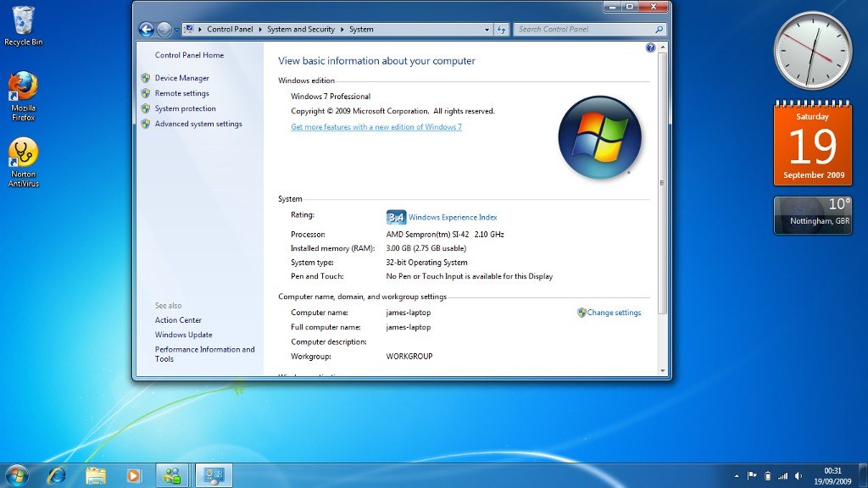Open System protection settings

click(183, 108)
